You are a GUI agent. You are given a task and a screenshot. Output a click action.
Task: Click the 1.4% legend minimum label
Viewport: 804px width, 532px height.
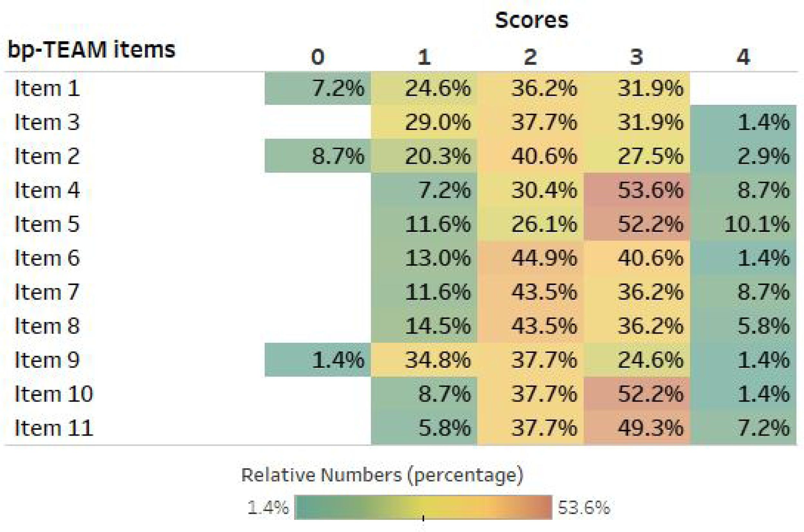coord(268,508)
